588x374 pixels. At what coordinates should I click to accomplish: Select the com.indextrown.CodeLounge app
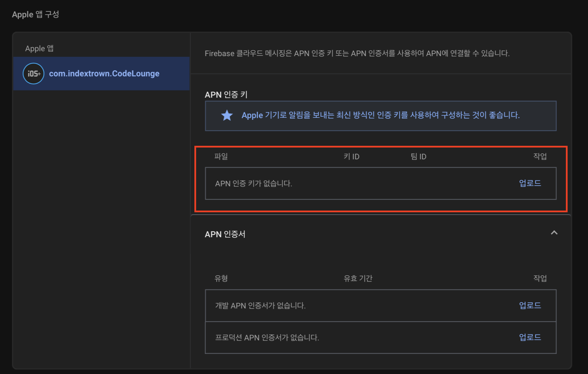[x=101, y=73]
